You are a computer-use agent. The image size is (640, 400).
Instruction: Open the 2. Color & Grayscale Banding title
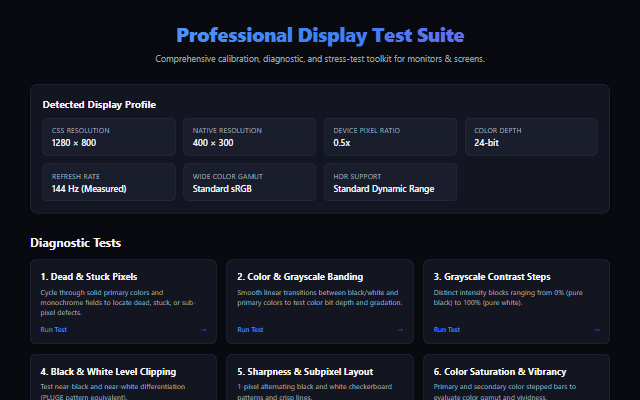point(300,277)
